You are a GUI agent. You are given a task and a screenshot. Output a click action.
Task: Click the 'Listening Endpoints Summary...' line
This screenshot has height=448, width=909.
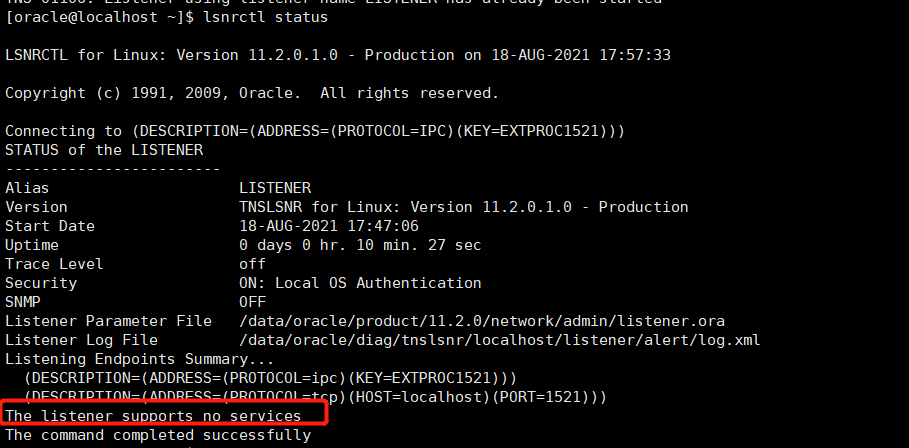[x=139, y=358]
